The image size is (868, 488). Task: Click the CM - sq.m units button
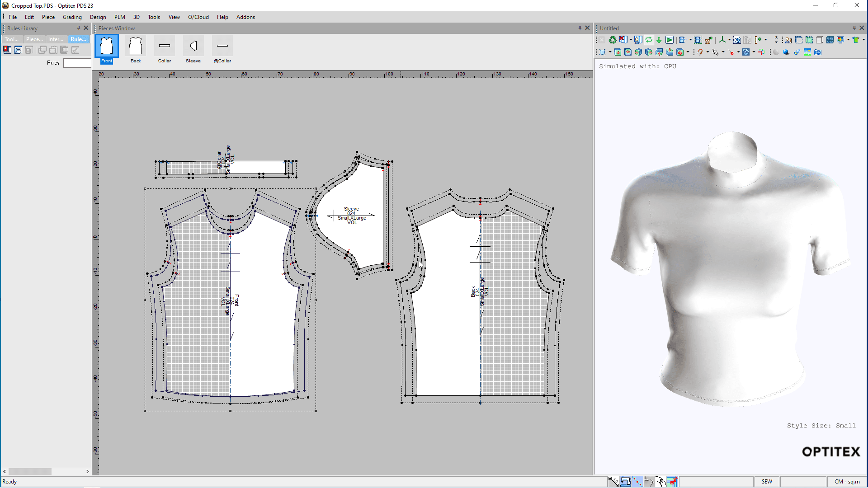(847, 482)
